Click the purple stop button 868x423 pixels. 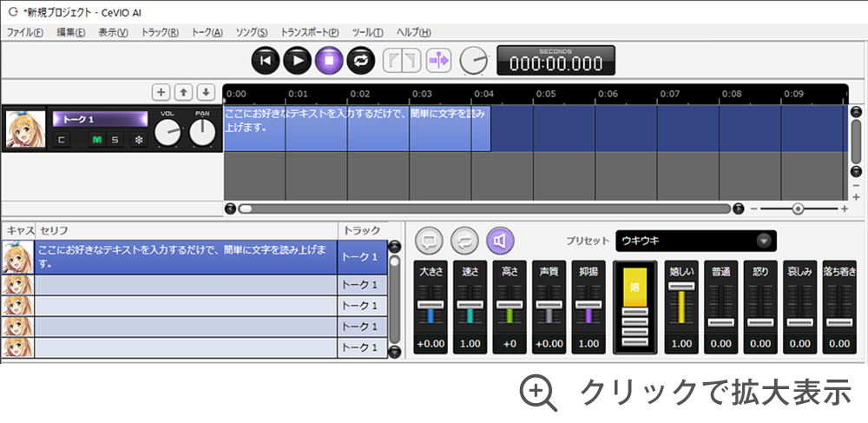(x=329, y=60)
